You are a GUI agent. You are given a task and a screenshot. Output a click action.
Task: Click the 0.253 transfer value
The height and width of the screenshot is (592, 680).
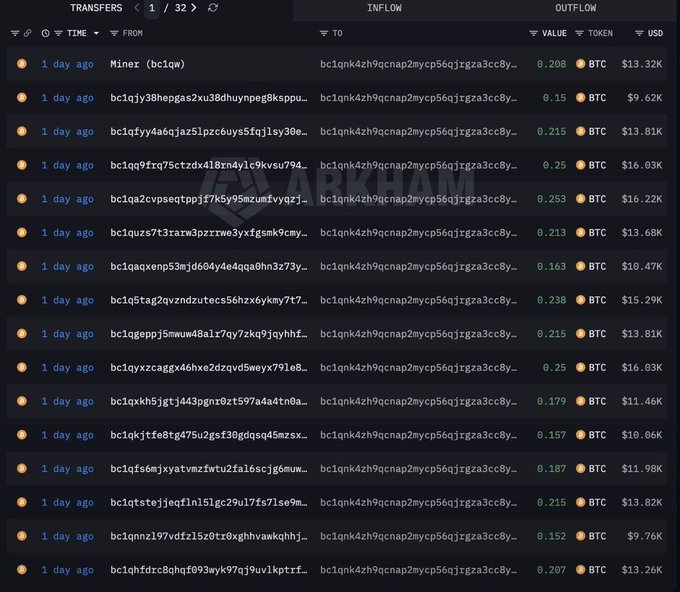[551, 199]
